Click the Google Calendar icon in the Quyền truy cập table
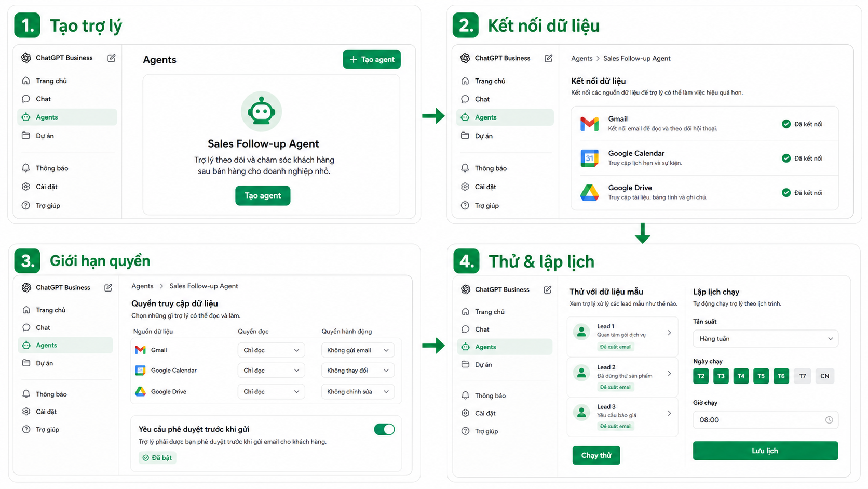 point(140,371)
